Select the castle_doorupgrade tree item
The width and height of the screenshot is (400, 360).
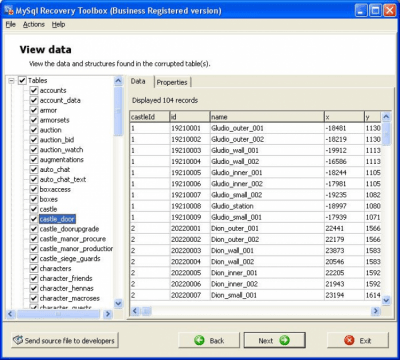[x=69, y=229]
